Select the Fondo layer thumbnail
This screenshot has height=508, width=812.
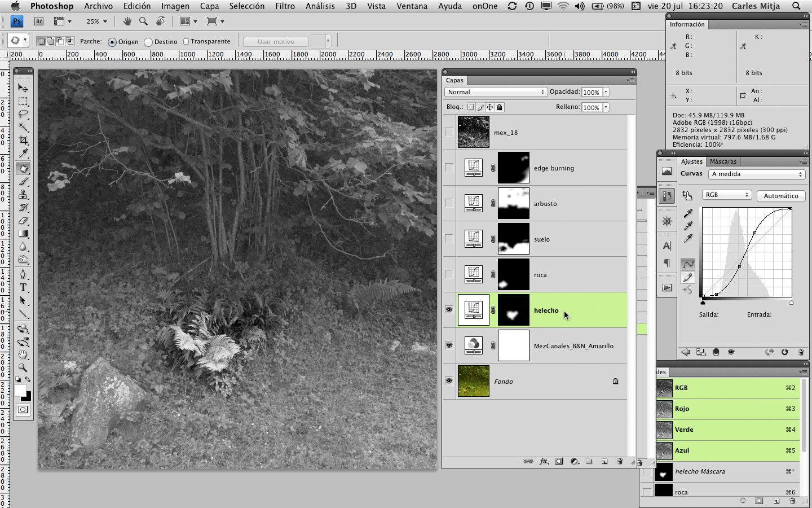[474, 381]
